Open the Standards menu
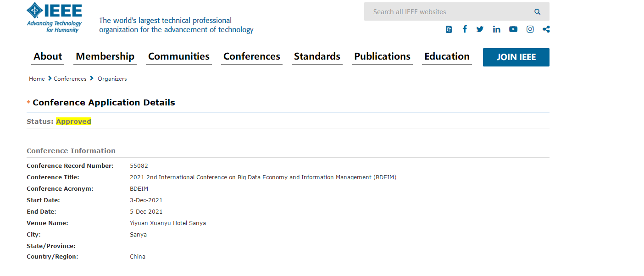This screenshot has height=276, width=644. pos(317,56)
